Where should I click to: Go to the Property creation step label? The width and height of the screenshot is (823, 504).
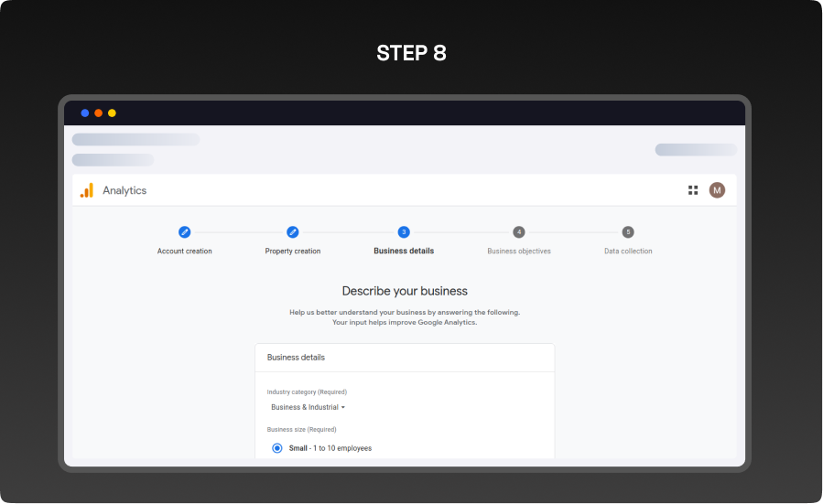pos(293,251)
